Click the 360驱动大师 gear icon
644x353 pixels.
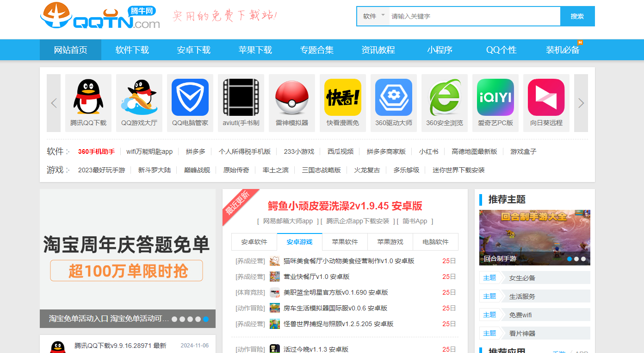click(x=393, y=97)
